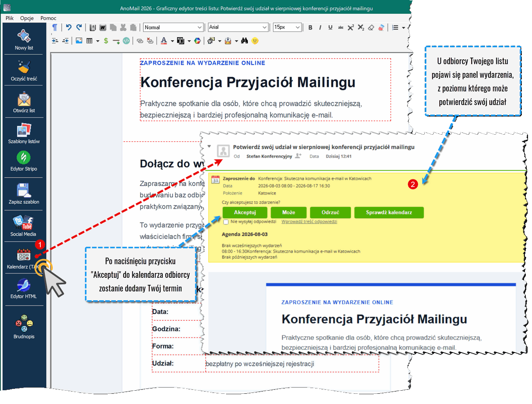532x404 pixels.
Task: Click the Zapisz szablon save icon
Action: (24, 190)
